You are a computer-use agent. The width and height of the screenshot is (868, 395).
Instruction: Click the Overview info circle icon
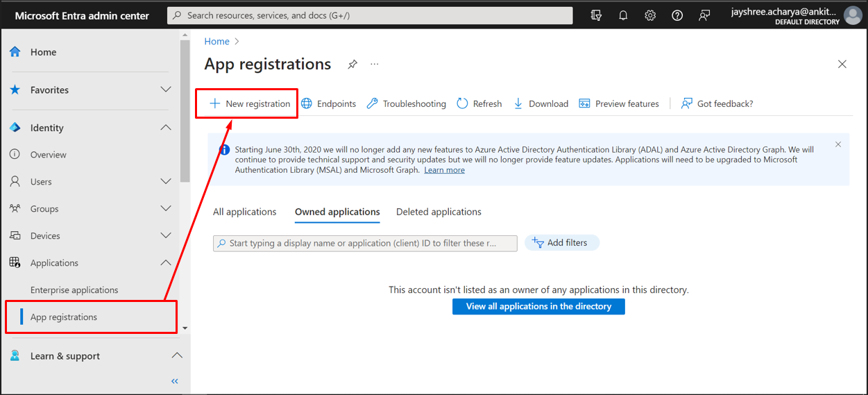[x=15, y=154]
